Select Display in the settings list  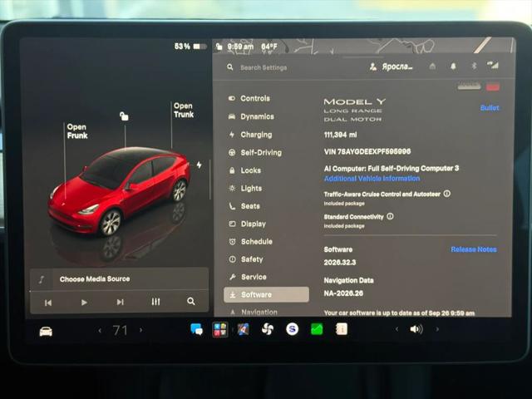point(248,224)
